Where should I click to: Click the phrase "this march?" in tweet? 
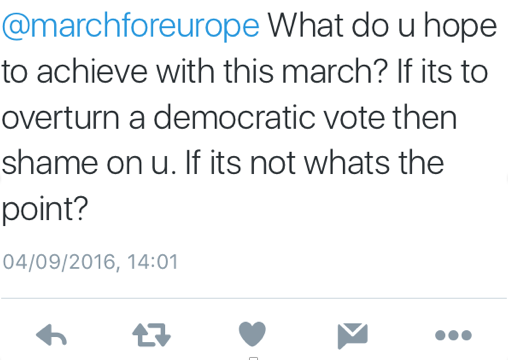pyautogui.click(x=306, y=71)
